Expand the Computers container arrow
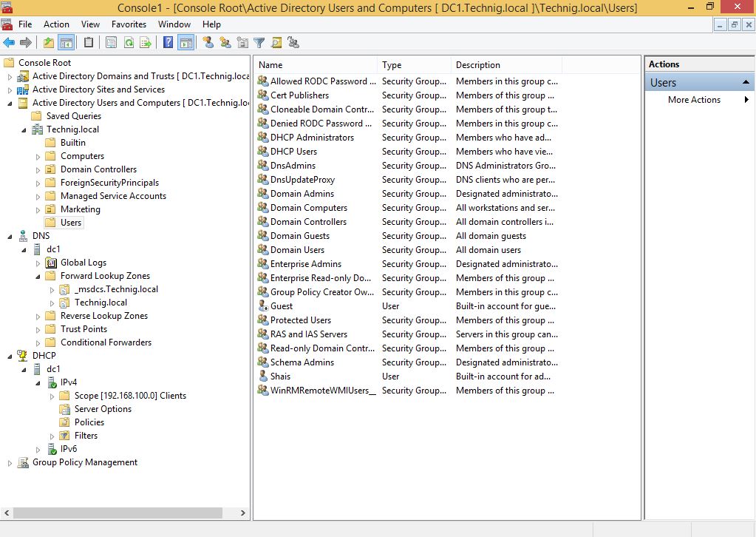The height and width of the screenshot is (537, 756). pyautogui.click(x=38, y=156)
